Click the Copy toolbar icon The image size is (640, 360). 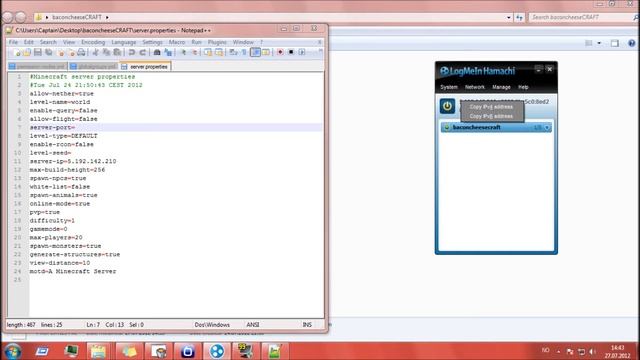click(x=107, y=52)
